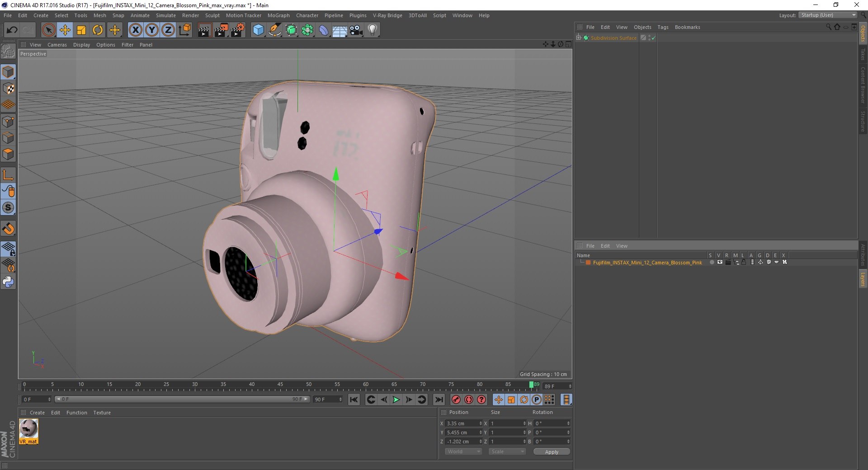Go to start of animation
The image size is (868, 470).
point(354,399)
